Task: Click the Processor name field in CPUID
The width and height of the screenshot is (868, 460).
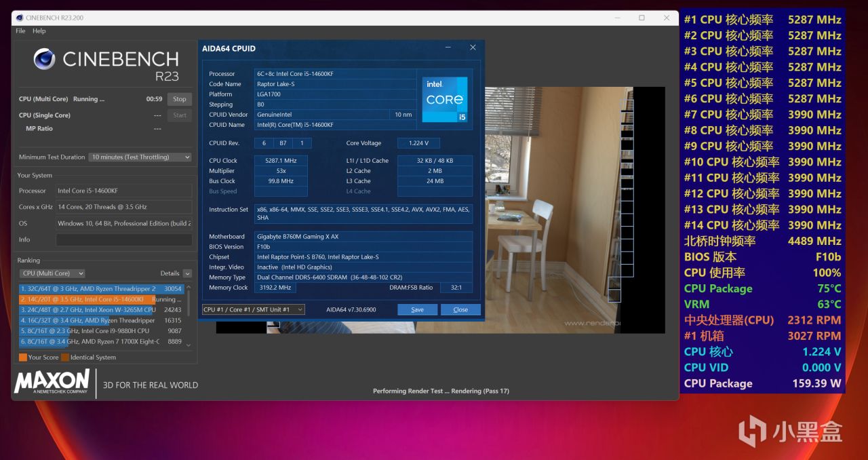Action: tap(336, 74)
